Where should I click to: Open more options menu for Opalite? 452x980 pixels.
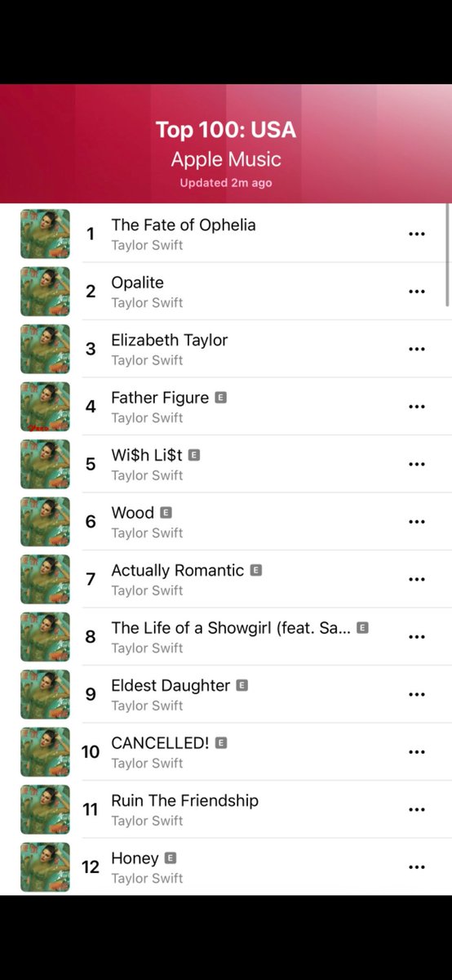click(x=417, y=292)
